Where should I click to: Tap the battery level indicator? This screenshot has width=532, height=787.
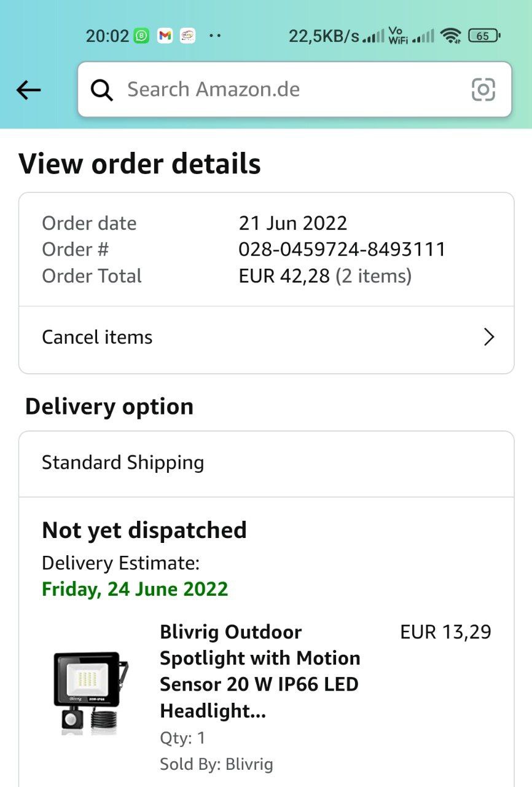tap(484, 36)
